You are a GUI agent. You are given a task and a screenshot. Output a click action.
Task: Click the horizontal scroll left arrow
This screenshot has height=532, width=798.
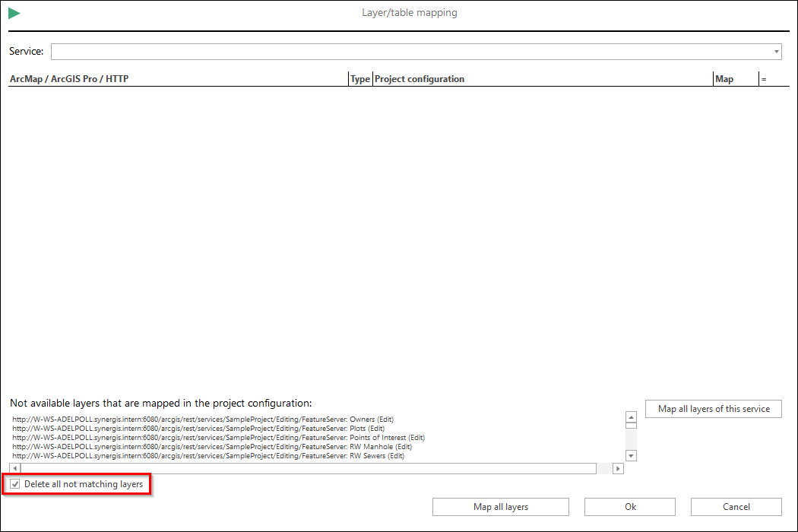[15, 468]
